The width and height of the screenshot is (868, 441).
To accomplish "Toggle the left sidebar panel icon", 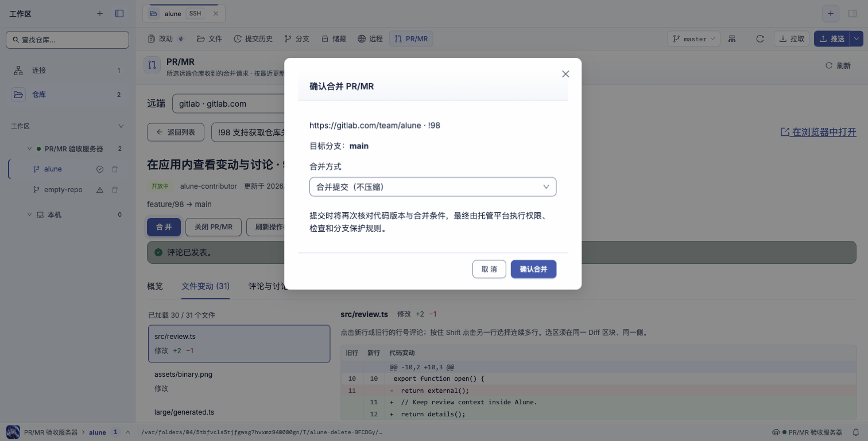I will pyautogui.click(x=119, y=13).
